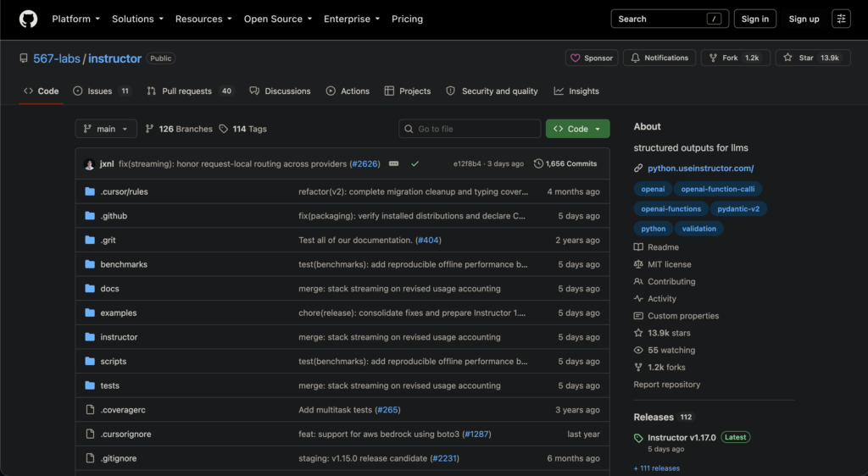Click the folder icon for .cursor/rules
The image size is (868, 476).
[x=90, y=191]
